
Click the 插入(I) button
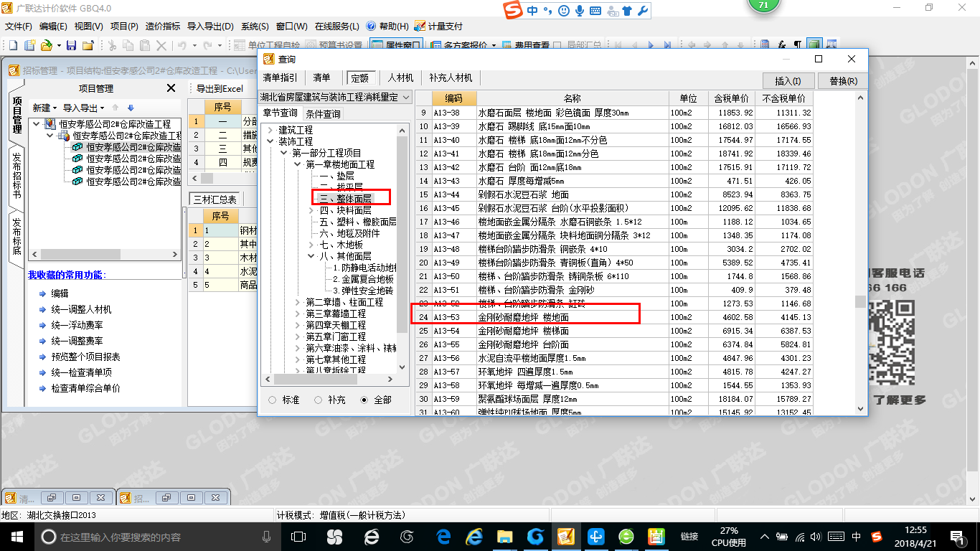[x=788, y=80]
